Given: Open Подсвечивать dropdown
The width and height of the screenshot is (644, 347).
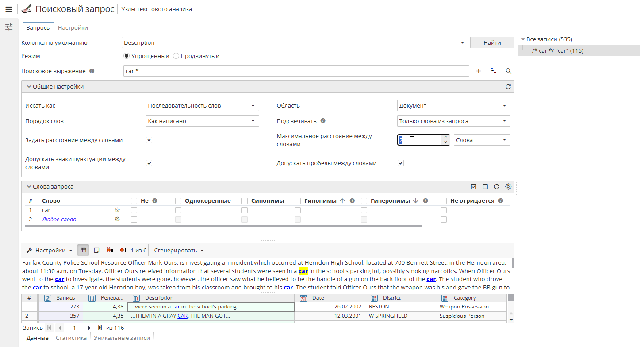Looking at the screenshot, I should (453, 121).
